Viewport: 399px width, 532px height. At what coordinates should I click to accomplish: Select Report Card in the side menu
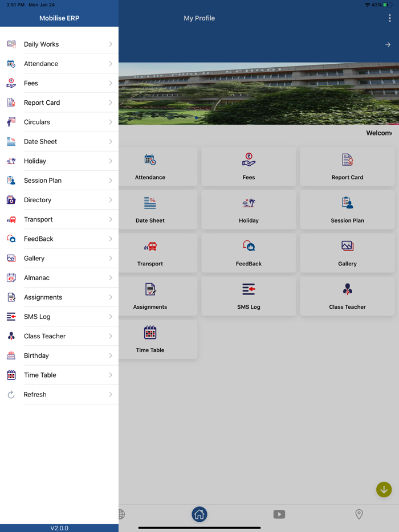59,103
